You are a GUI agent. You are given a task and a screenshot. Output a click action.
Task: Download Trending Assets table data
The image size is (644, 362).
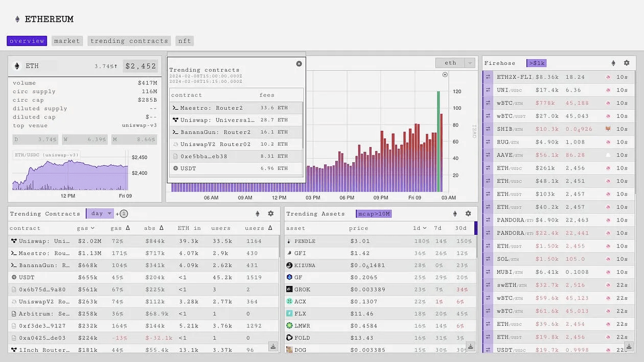(x=470, y=347)
